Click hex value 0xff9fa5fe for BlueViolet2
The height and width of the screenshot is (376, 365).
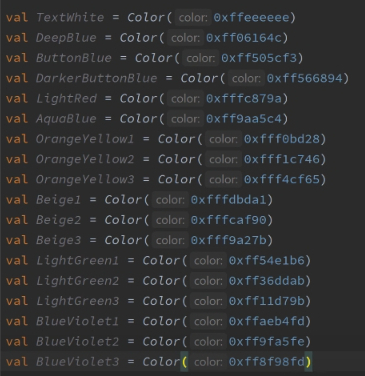click(267, 342)
